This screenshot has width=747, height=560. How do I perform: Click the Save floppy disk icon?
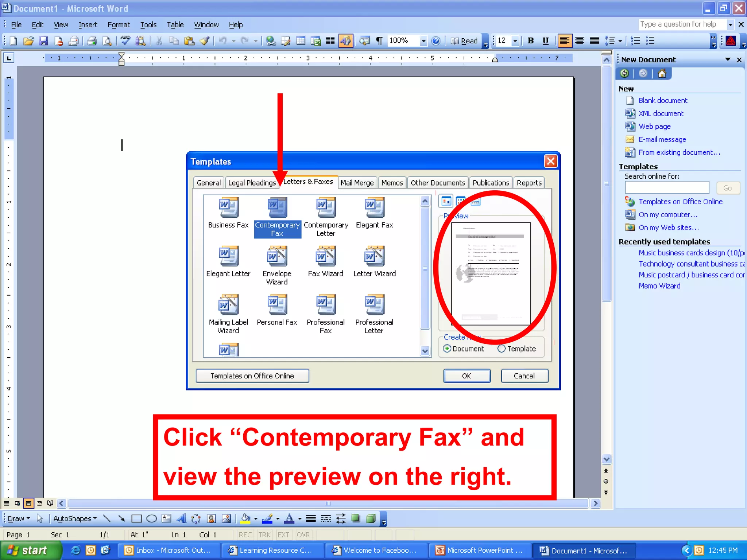(x=43, y=41)
